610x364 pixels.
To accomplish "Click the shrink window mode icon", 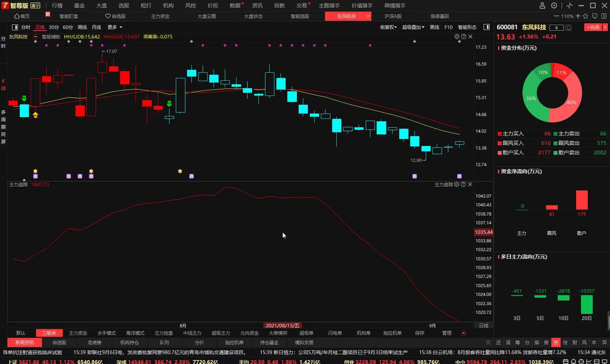I will (x=569, y=5).
